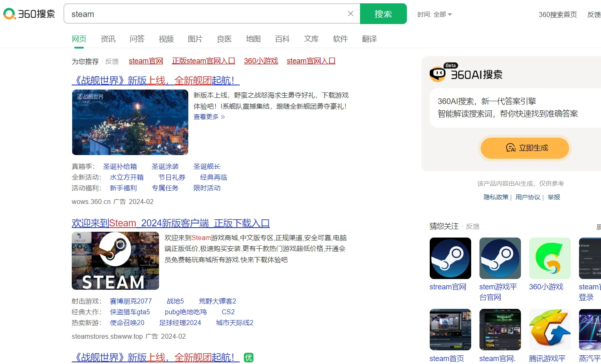Image resolution: width=601 pixels, height=364 pixels.
Task: Click the steam官网入口 suggestion
Action: [x=311, y=61]
